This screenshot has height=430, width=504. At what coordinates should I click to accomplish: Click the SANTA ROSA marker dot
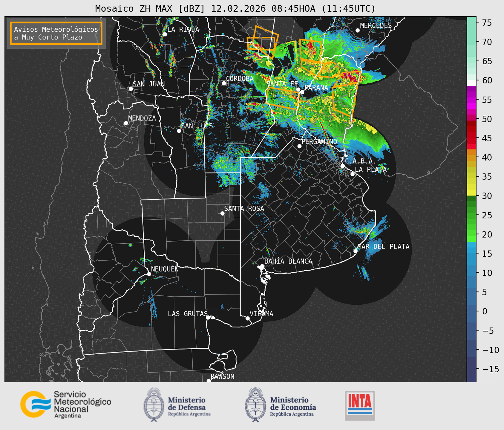point(222,213)
